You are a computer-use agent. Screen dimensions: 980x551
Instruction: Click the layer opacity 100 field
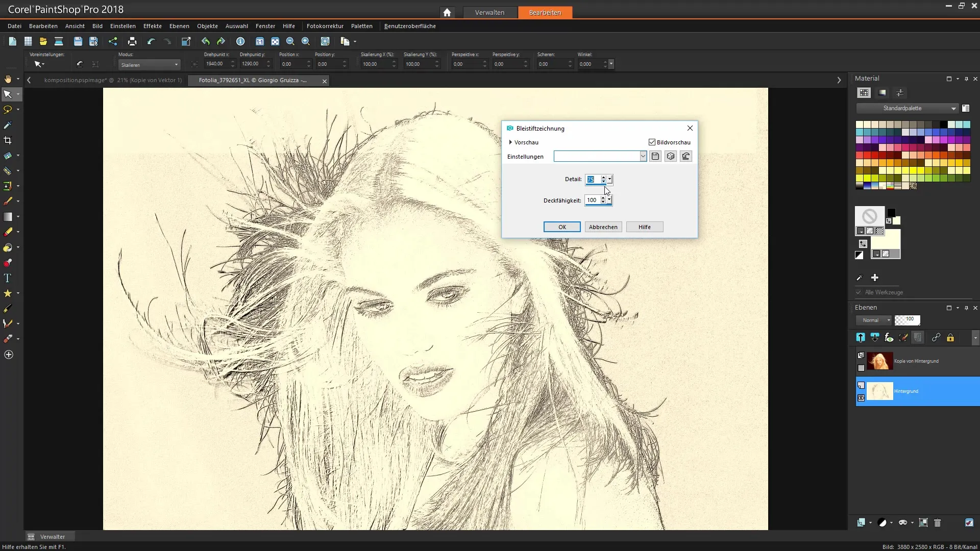click(x=908, y=320)
